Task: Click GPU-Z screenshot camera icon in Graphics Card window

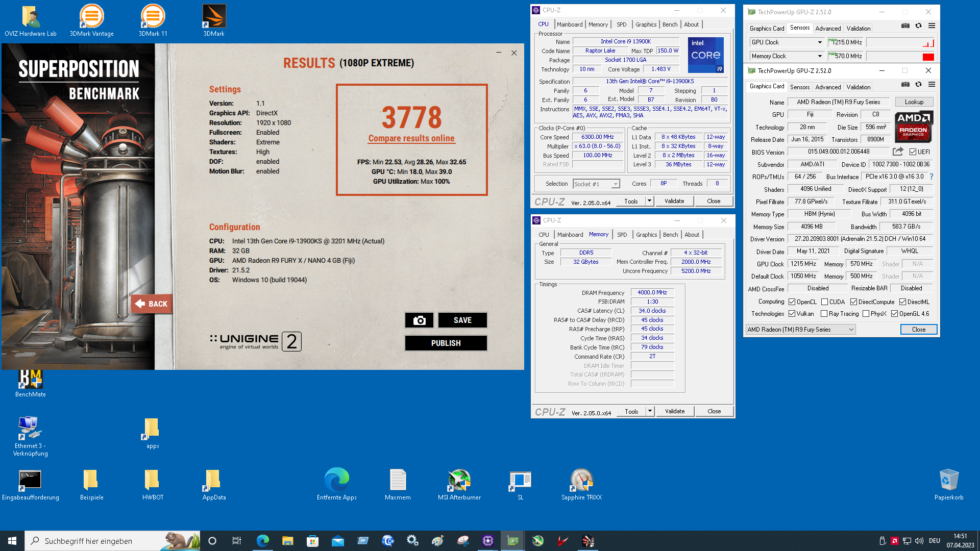Action: (x=905, y=85)
